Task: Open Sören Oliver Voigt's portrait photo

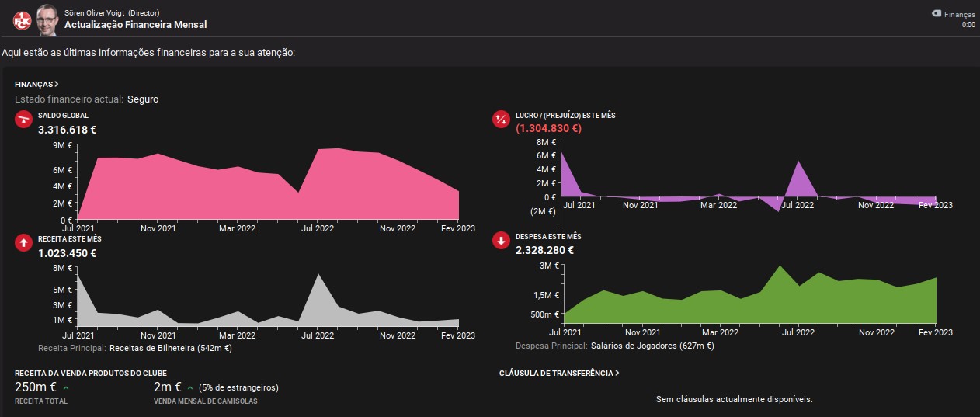Action: pyautogui.click(x=47, y=19)
